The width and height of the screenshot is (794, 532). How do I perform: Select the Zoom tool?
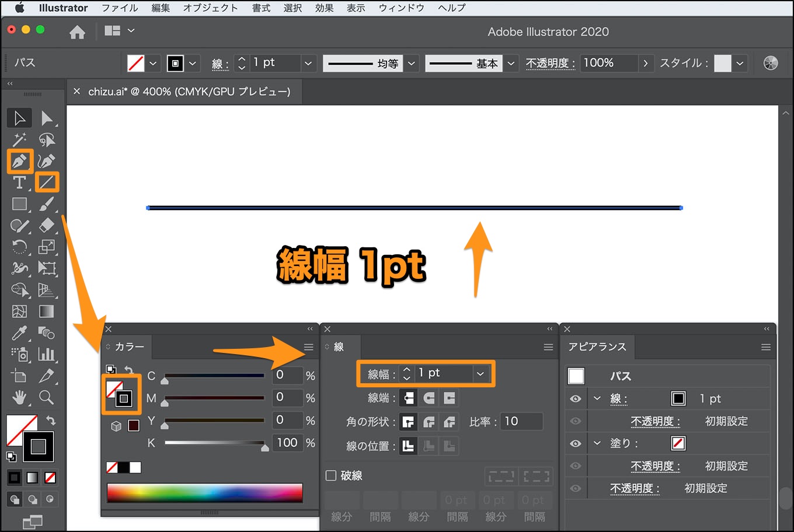tap(47, 398)
